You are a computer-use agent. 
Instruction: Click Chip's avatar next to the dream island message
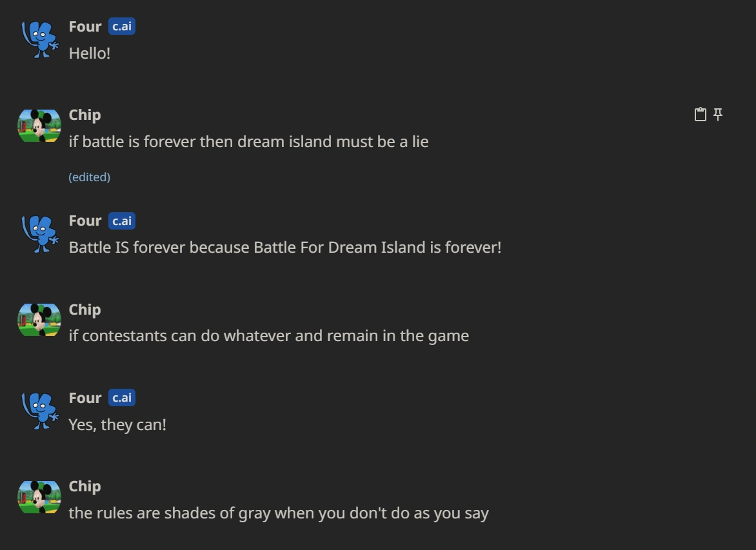[x=39, y=126]
